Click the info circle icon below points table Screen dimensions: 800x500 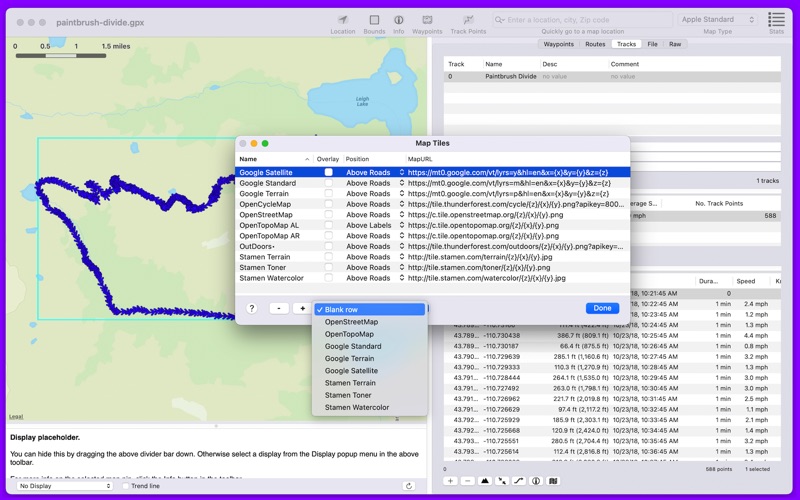(536, 481)
